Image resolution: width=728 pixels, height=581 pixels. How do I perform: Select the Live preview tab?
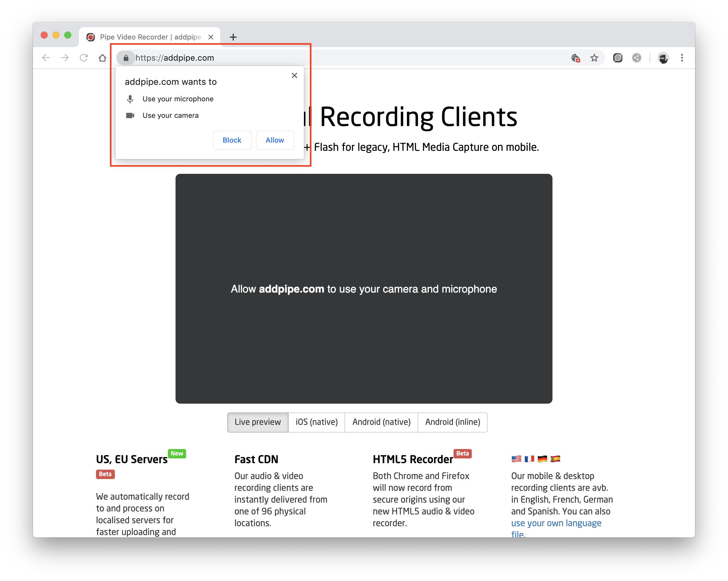(x=258, y=422)
